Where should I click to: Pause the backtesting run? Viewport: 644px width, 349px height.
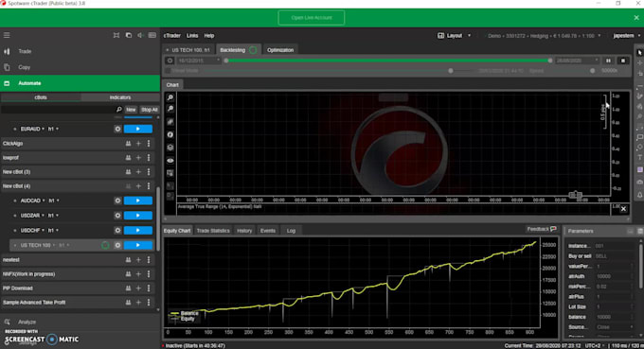coord(608,61)
